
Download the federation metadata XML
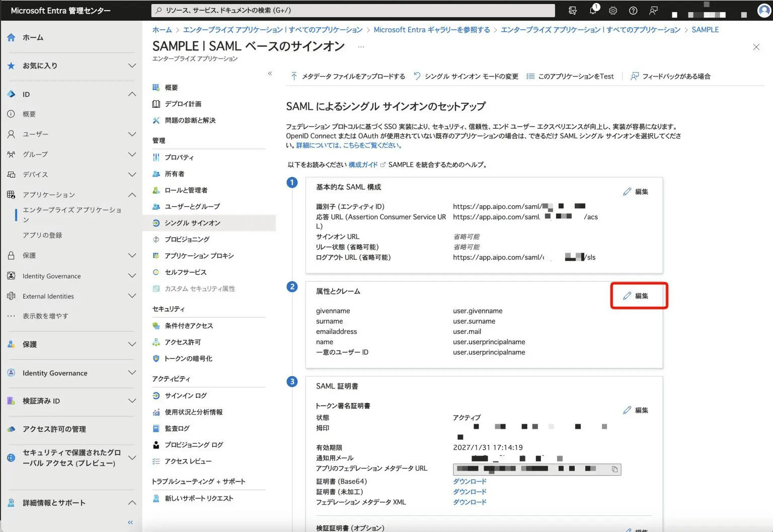[470, 502]
